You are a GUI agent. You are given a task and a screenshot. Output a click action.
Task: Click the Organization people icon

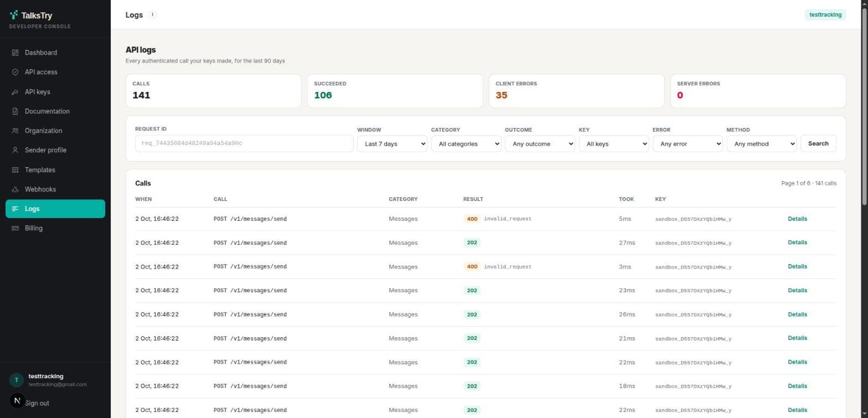[15, 131]
